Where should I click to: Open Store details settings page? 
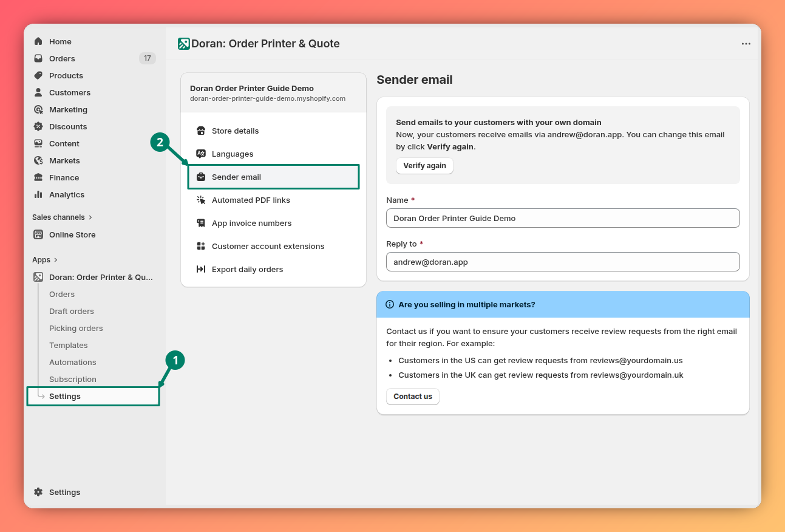pos(273,131)
